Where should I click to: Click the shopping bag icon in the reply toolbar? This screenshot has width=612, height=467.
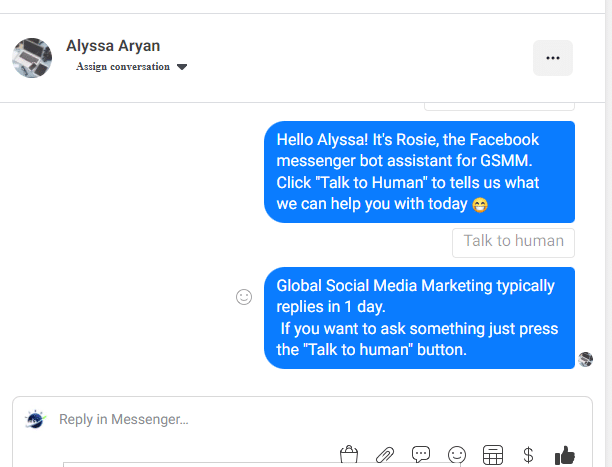pos(349,454)
